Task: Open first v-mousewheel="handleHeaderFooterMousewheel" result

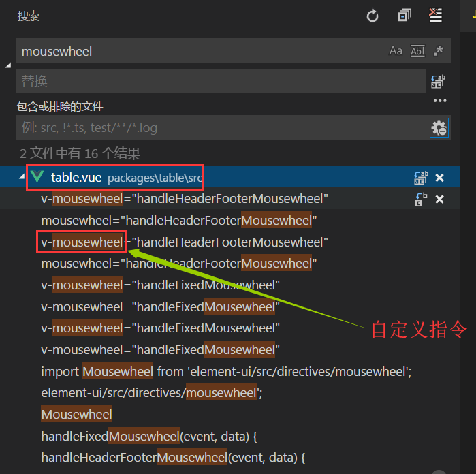Action: pyautogui.click(x=185, y=199)
